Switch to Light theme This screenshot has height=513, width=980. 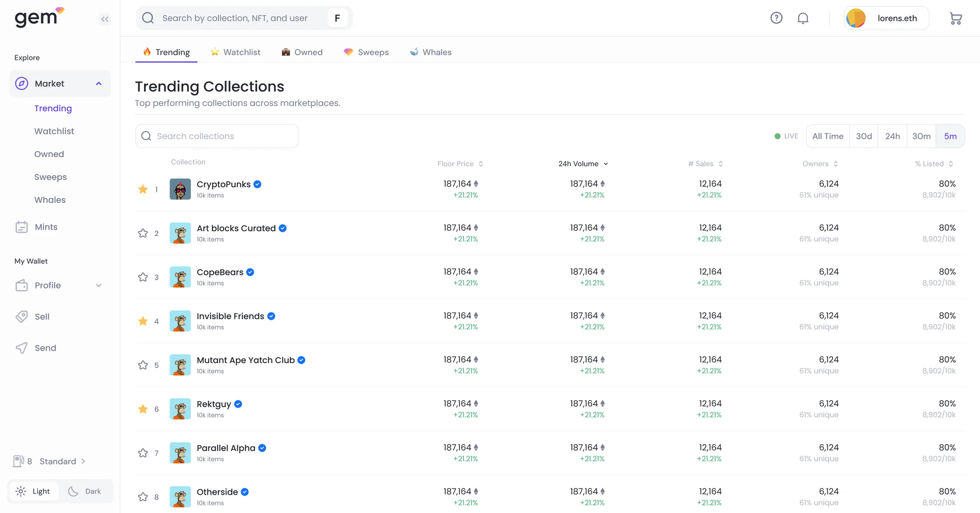tap(34, 491)
